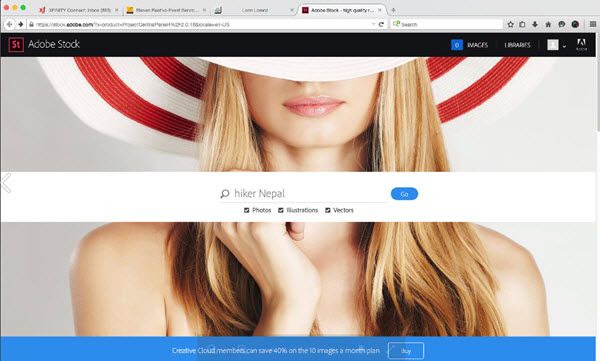This screenshot has width=600, height=361.
Task: Click the chat bubble toolbar icon
Action: (561, 24)
